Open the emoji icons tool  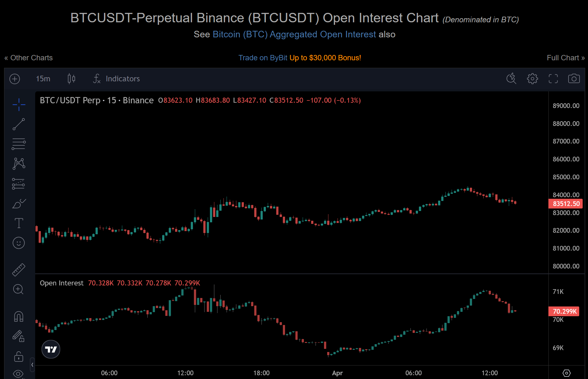tap(19, 243)
